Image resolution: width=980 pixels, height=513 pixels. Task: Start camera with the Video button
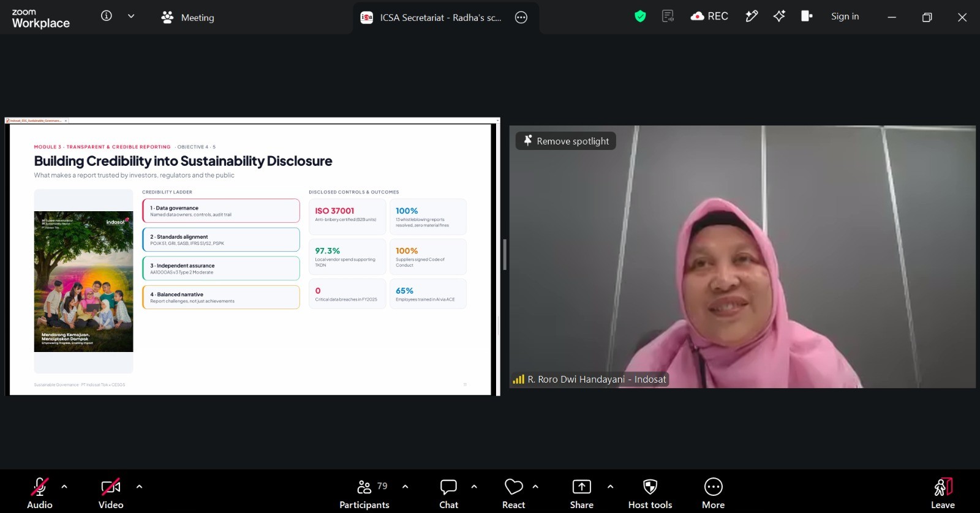(x=111, y=493)
